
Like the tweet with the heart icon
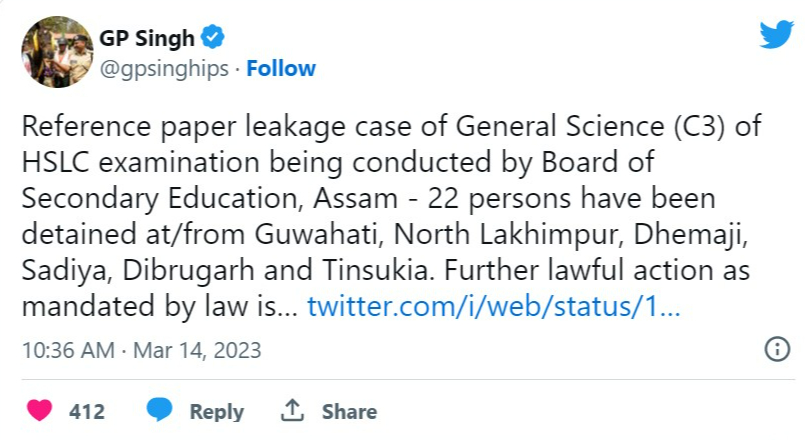pyautogui.click(x=40, y=411)
